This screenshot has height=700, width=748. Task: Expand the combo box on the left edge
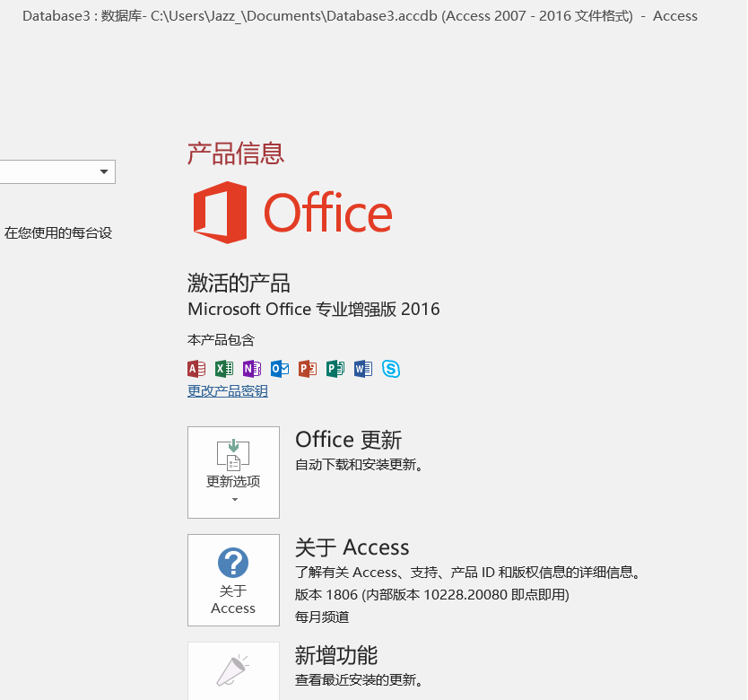(x=104, y=171)
